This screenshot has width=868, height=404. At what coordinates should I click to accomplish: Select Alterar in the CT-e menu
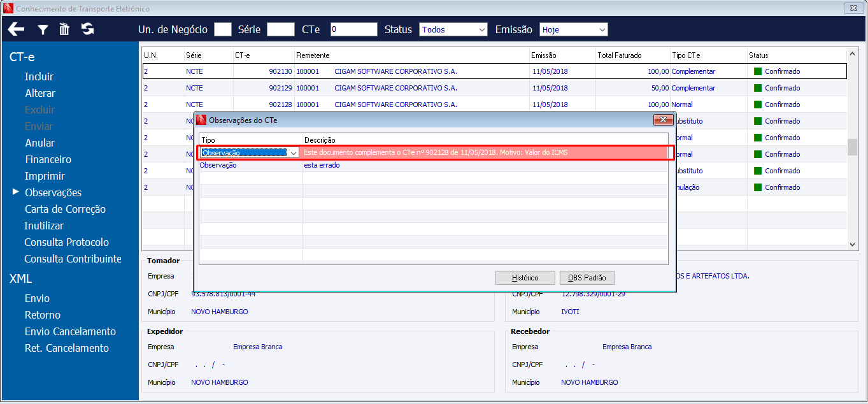[40, 93]
